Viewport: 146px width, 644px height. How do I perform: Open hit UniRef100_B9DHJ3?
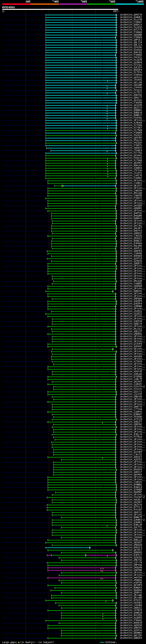[131, 25]
